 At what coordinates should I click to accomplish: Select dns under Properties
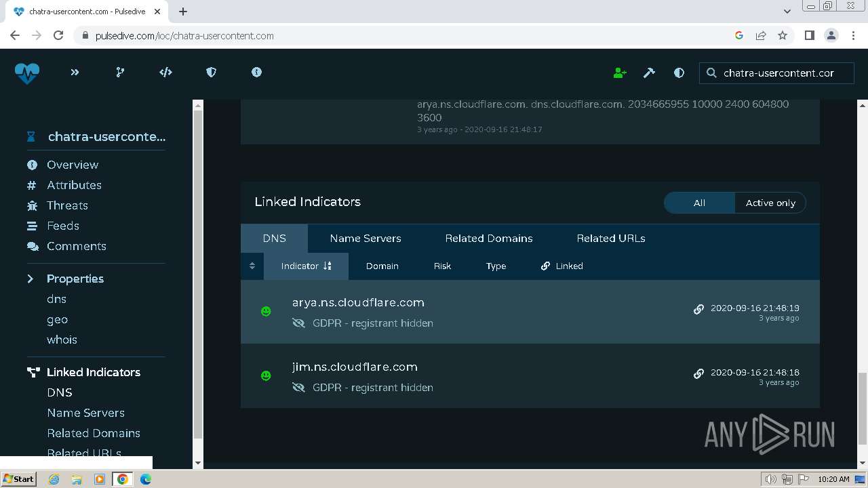coord(56,299)
